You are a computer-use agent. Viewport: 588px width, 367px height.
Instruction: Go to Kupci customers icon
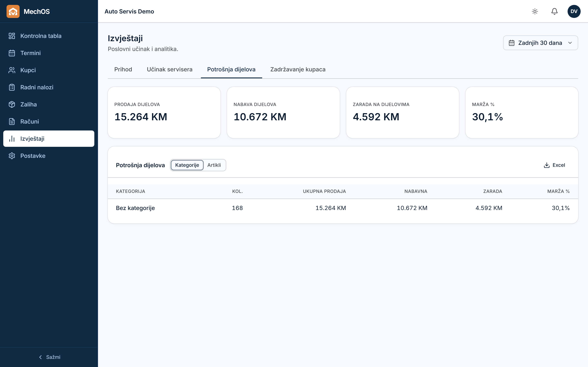[x=12, y=70]
